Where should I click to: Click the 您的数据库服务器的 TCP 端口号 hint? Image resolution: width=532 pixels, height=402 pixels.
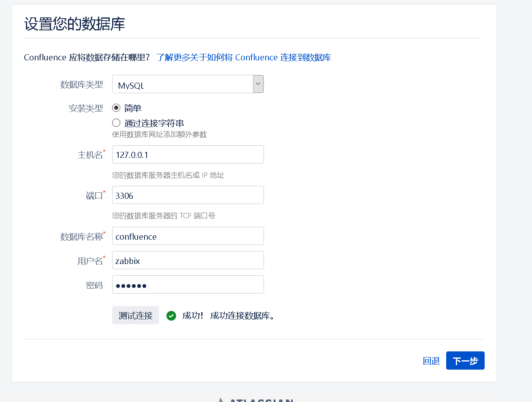[164, 216]
